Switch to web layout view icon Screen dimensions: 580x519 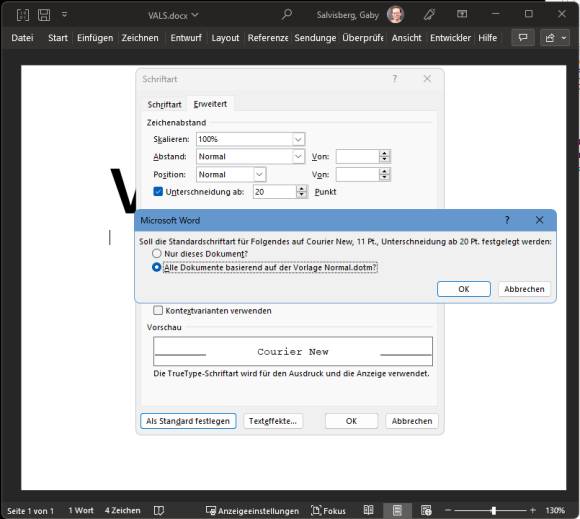coord(426,510)
